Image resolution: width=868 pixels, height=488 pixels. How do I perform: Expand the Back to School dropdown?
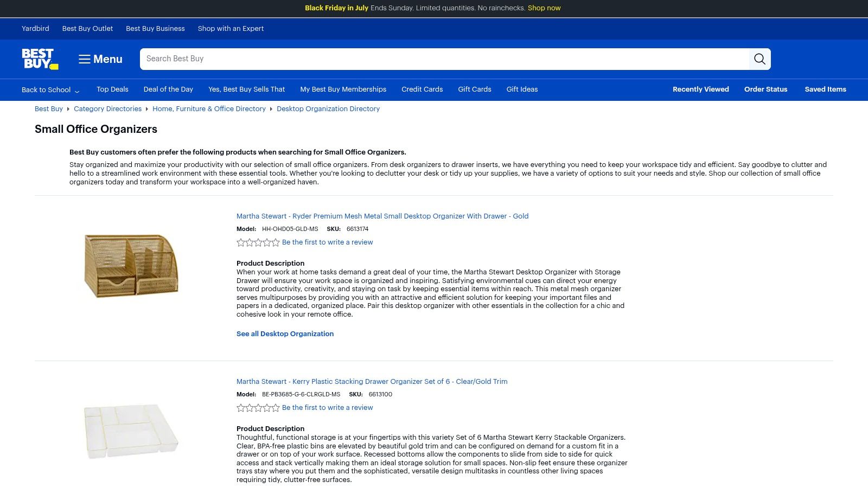[50, 90]
